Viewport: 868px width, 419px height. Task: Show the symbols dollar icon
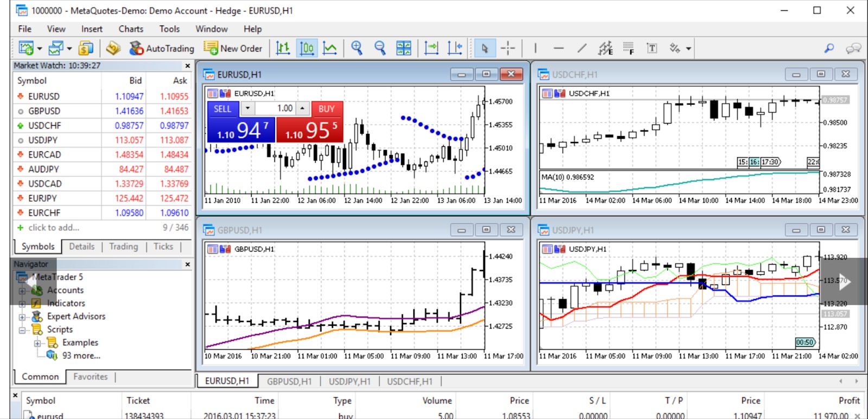(x=86, y=48)
